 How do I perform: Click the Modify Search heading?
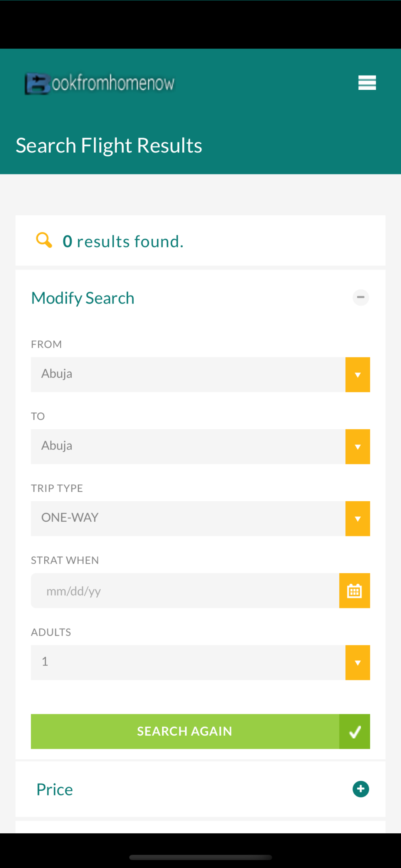(83, 298)
